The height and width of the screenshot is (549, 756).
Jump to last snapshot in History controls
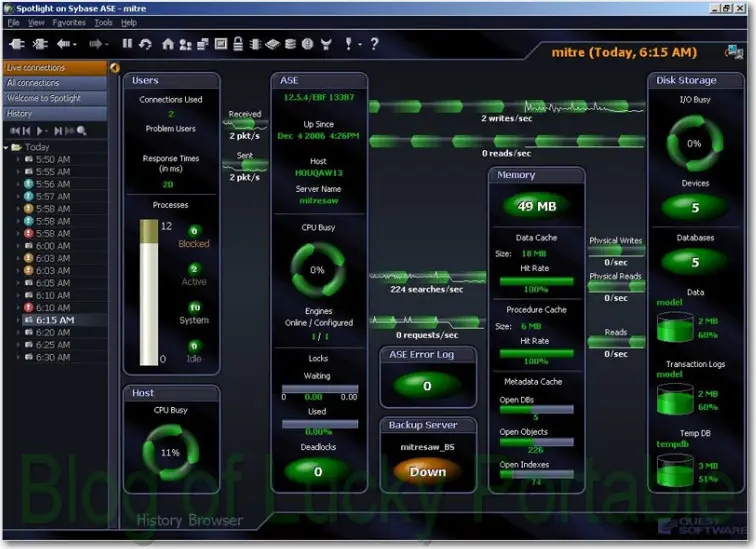click(69, 131)
